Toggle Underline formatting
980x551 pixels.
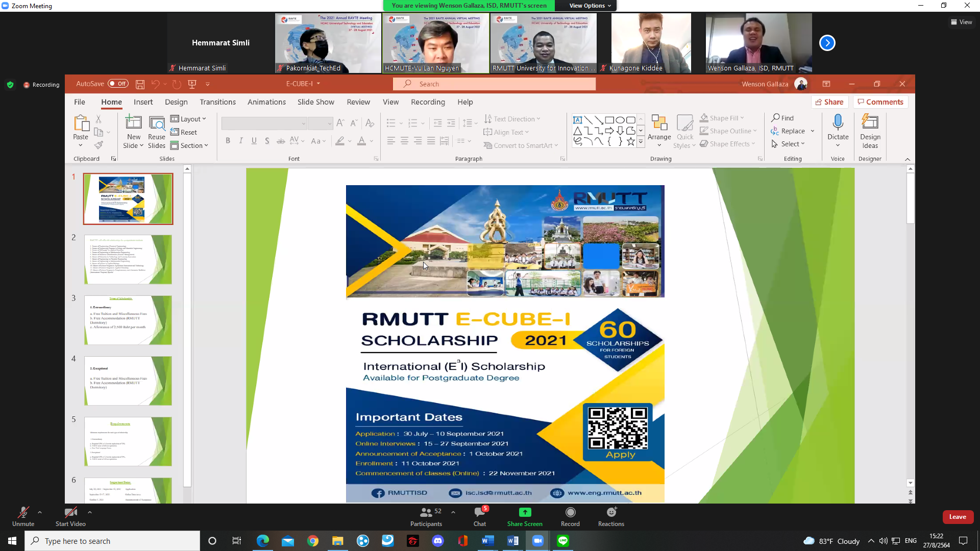point(254,141)
